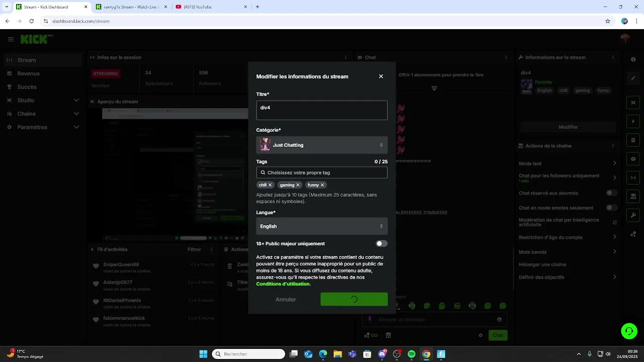This screenshot has height=362, width=644.
Task: Click into the Titre field containing div4
Action: pyautogui.click(x=321, y=110)
